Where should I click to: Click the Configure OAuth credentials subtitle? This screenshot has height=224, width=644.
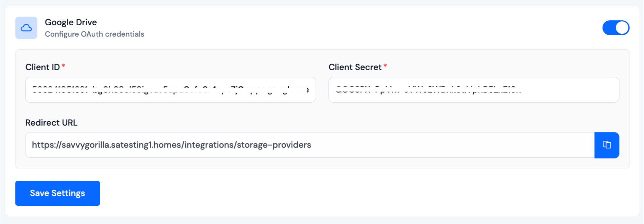94,34
